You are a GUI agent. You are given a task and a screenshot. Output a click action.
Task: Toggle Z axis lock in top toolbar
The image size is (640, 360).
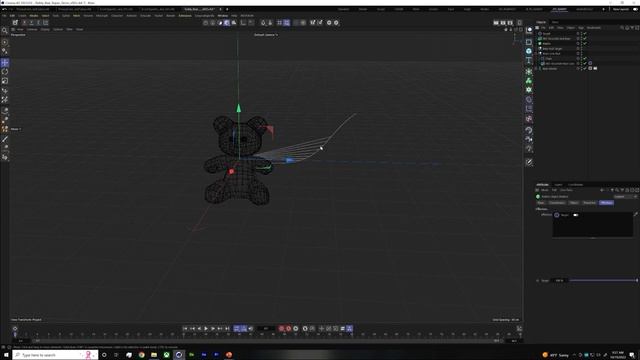pyautogui.click(x=38, y=23)
